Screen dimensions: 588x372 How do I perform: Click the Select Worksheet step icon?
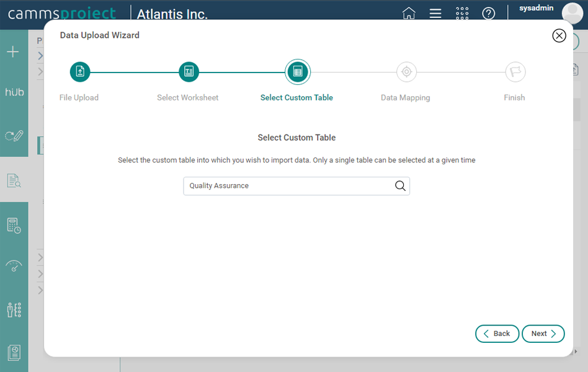click(x=189, y=72)
